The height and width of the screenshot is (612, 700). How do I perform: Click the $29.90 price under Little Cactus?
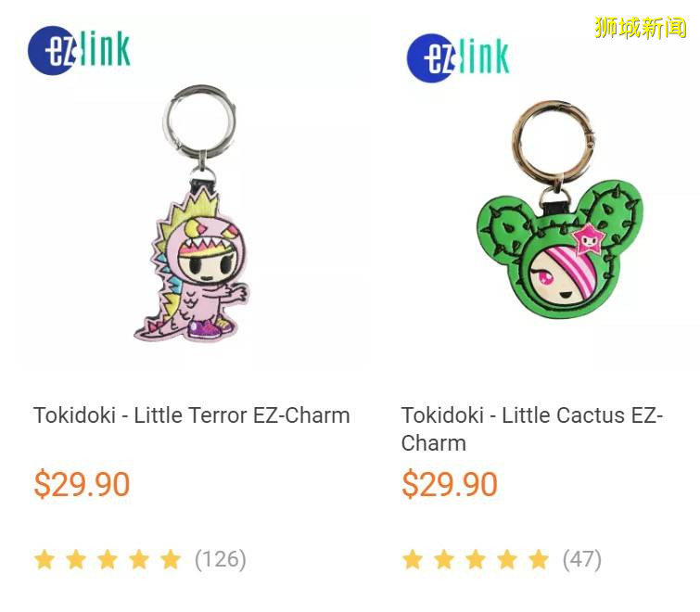450,484
